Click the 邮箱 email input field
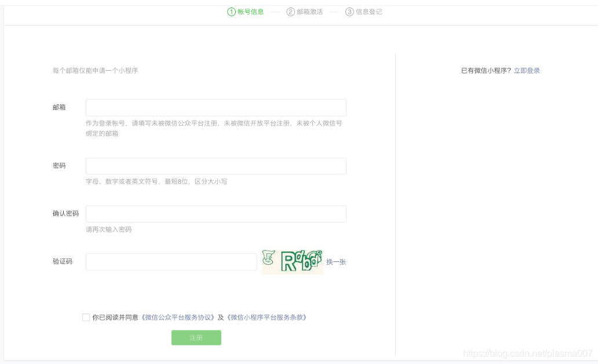Viewport: 598px width, 364px height. pos(215,107)
